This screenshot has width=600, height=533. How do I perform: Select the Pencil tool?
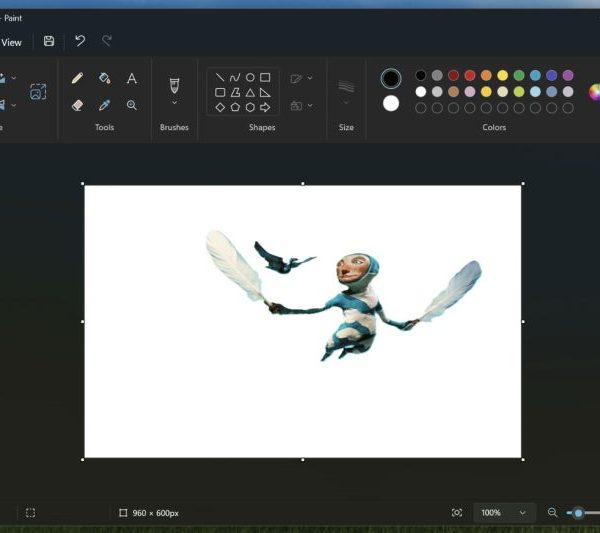[x=77, y=78]
